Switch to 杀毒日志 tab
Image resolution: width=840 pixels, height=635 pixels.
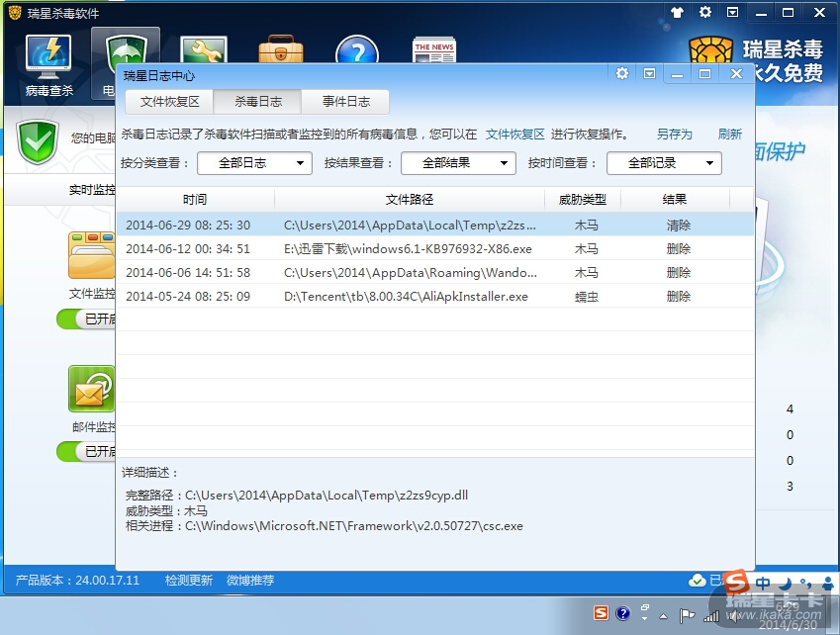[x=257, y=102]
